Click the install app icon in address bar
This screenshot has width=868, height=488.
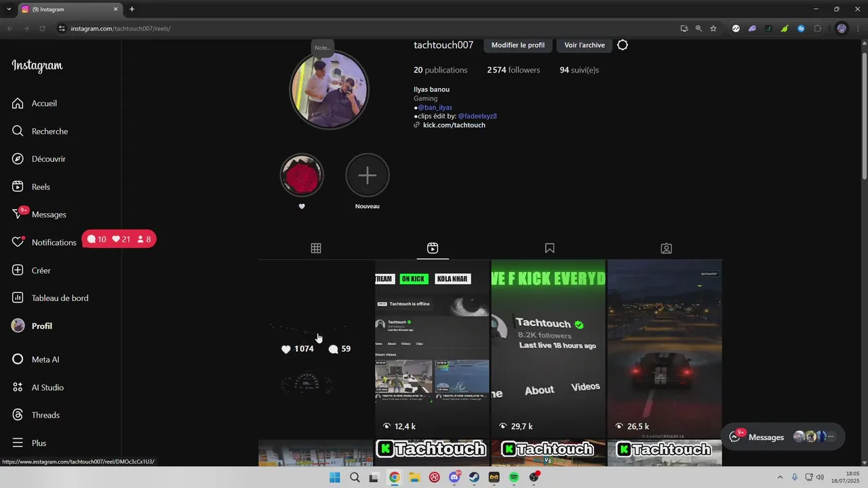[x=684, y=28]
